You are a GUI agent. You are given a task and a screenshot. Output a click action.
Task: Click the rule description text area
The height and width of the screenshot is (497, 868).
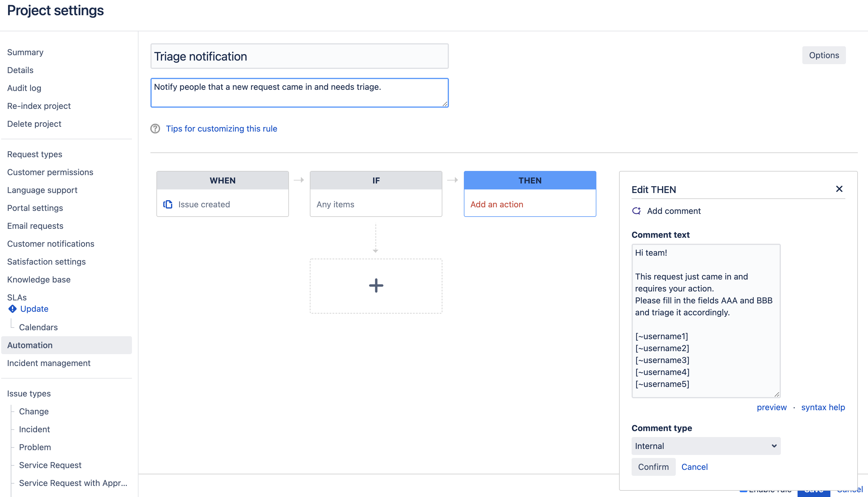click(299, 93)
